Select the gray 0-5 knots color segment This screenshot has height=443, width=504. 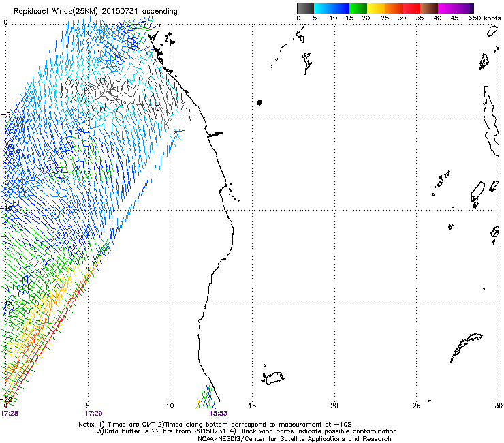pos(305,8)
